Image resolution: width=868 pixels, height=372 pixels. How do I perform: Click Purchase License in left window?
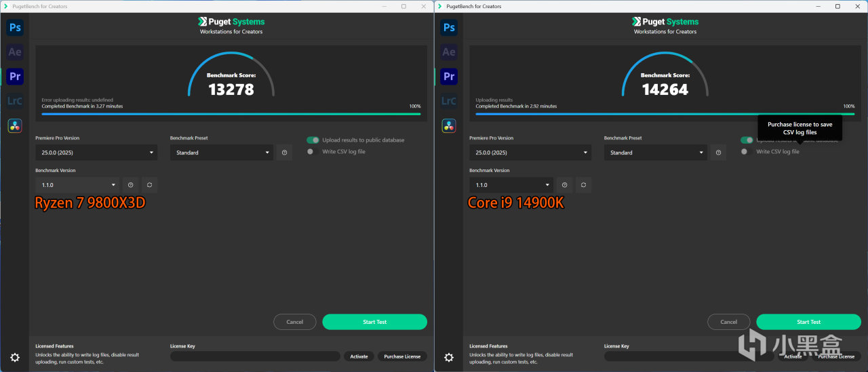click(x=402, y=356)
